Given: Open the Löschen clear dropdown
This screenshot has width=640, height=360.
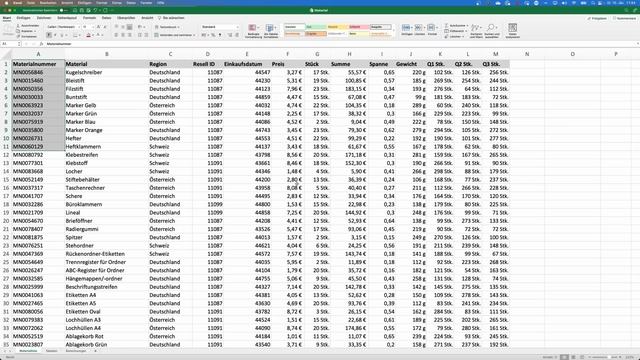Looking at the screenshot, I should click(455, 37).
